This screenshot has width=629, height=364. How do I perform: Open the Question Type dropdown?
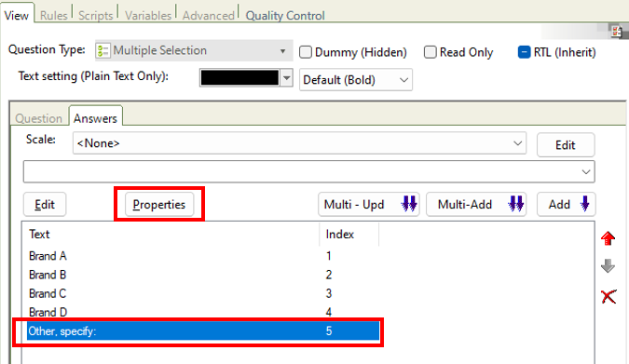pos(194,50)
